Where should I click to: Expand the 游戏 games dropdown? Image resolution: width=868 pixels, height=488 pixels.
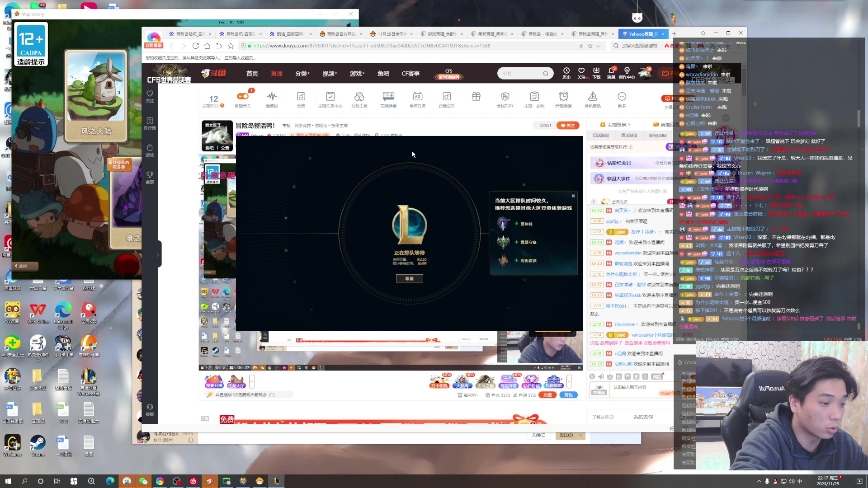357,73
